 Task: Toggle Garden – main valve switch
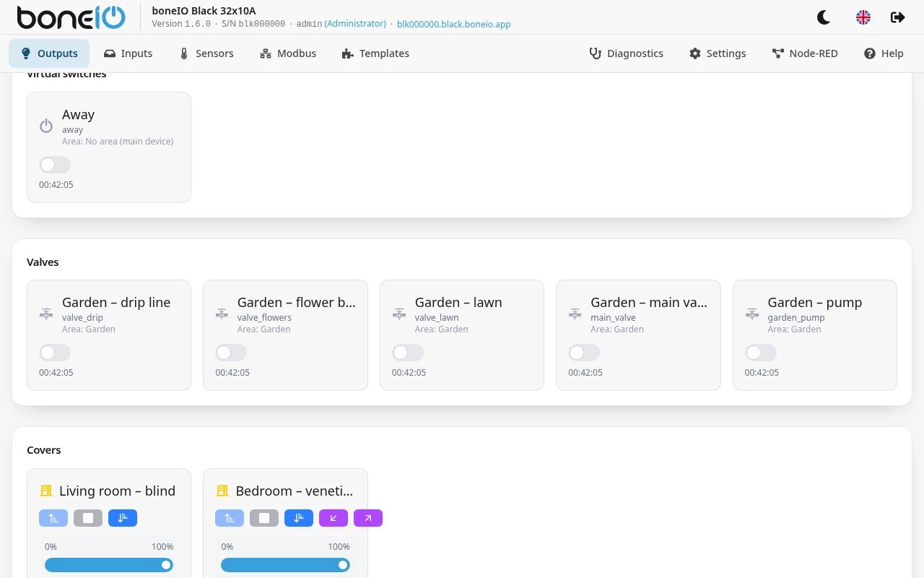click(584, 353)
